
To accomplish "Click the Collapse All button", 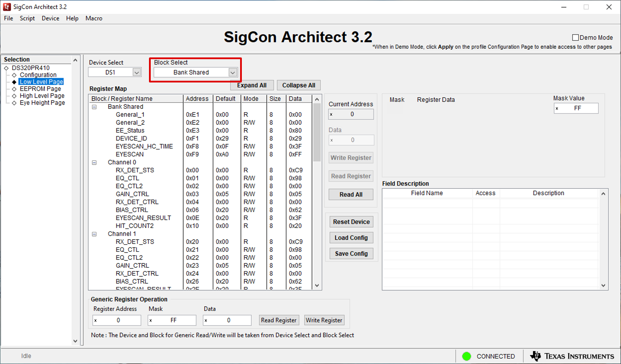I will 299,85.
